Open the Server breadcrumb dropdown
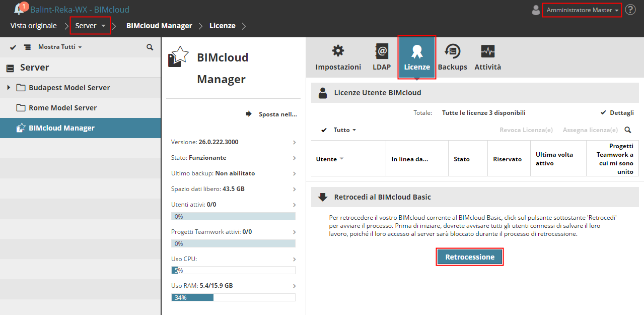The height and width of the screenshot is (315, 644). pyautogui.click(x=90, y=26)
